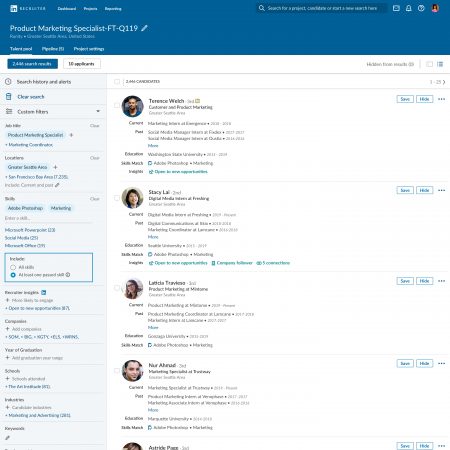Click the Search history clock icon
The image size is (450, 450).
point(8,82)
